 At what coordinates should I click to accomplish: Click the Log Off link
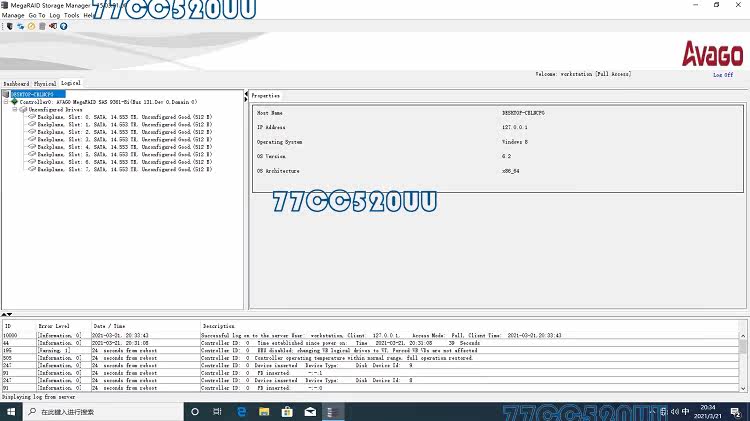click(x=723, y=75)
